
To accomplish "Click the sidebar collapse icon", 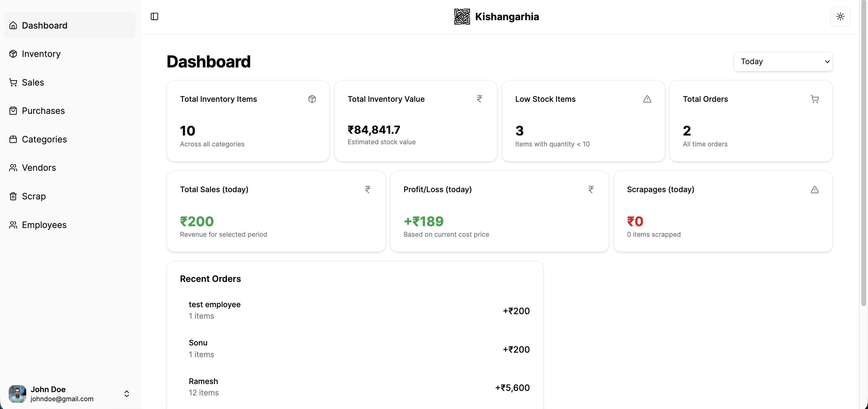I will (x=154, y=16).
